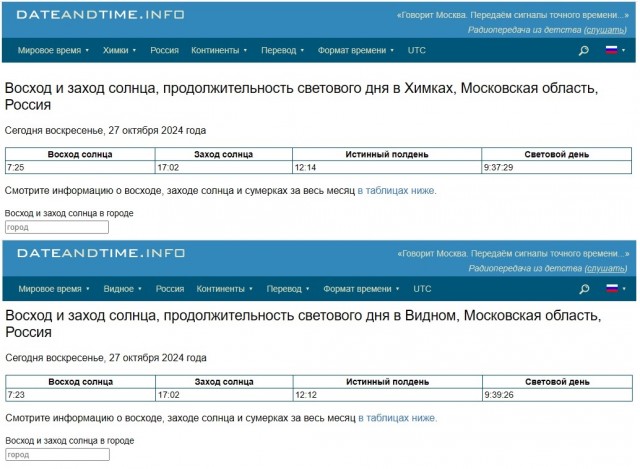Expand Перевод menu in Видное page navbar

288,289
